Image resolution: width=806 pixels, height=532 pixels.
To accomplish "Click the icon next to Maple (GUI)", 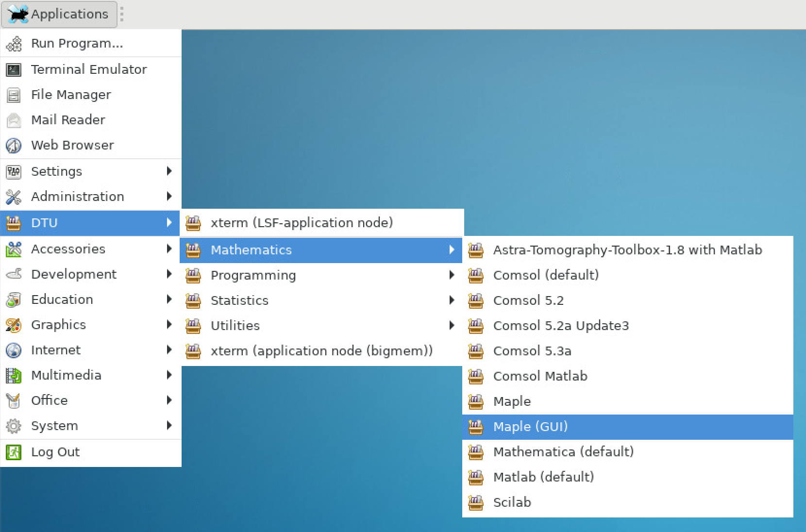I will coord(476,427).
